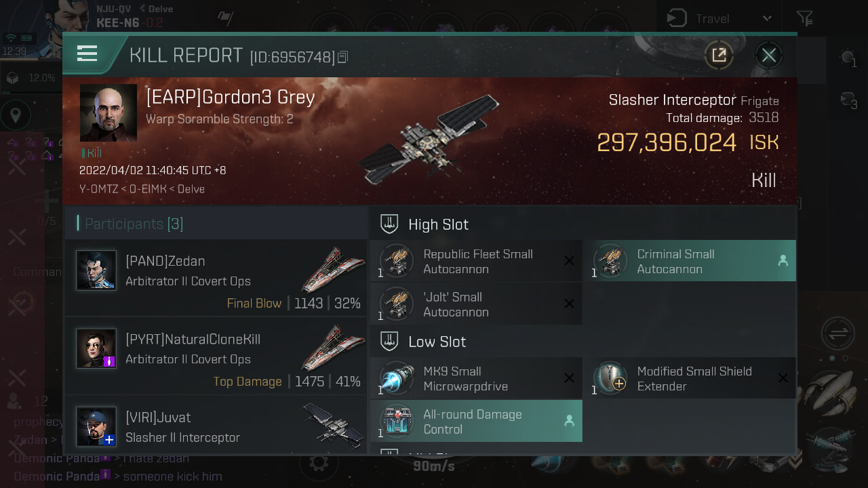Image resolution: width=868 pixels, height=488 pixels.
Task: Share kill report via export icon
Action: 719,55
